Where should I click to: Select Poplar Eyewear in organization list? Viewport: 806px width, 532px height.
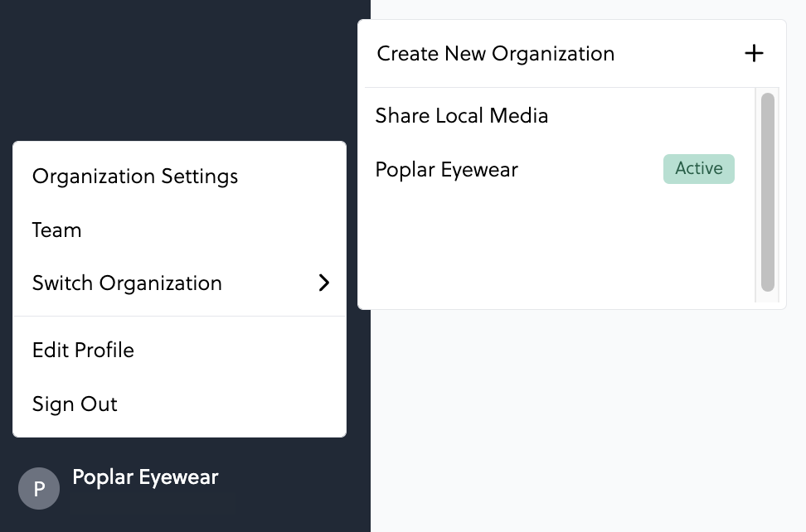(560, 169)
